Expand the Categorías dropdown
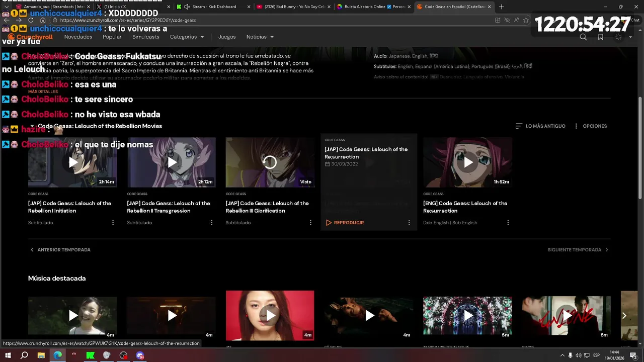 point(187,37)
